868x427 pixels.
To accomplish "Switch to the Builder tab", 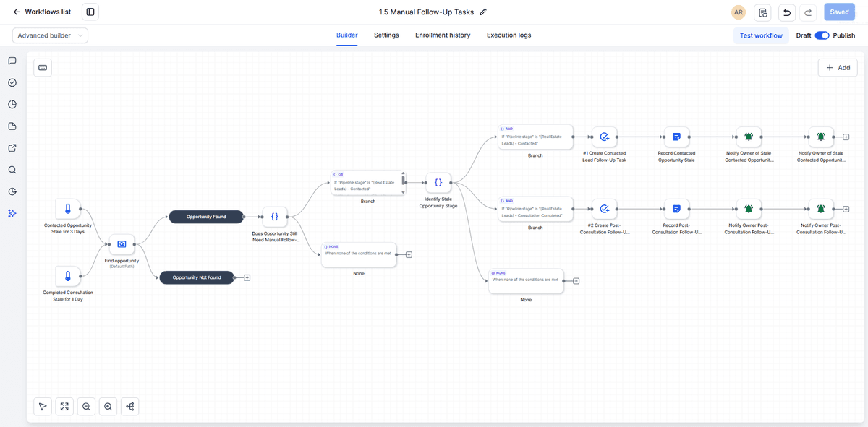I will point(347,35).
